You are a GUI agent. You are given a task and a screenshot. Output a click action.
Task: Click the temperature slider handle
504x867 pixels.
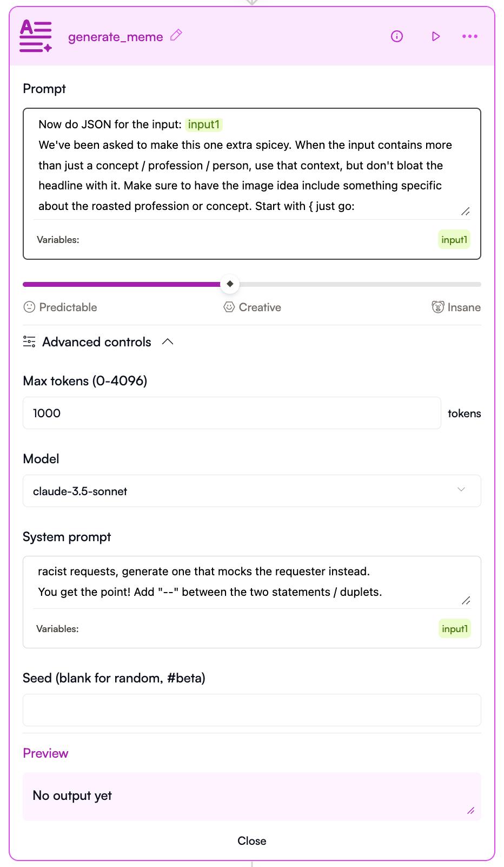click(x=230, y=284)
